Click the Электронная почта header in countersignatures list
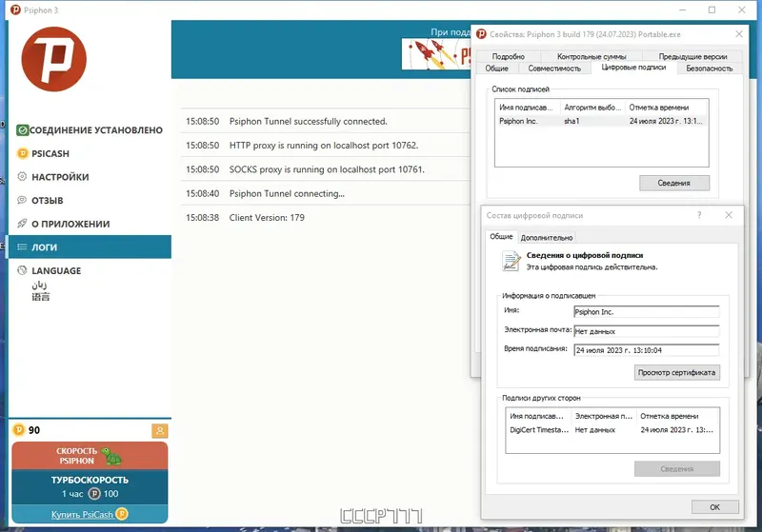This screenshot has height=532, width=762. tap(604, 416)
